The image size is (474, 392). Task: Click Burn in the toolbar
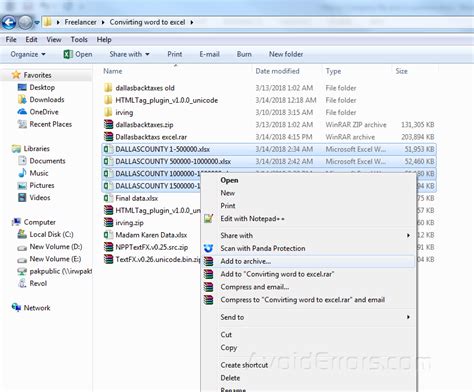coord(244,54)
